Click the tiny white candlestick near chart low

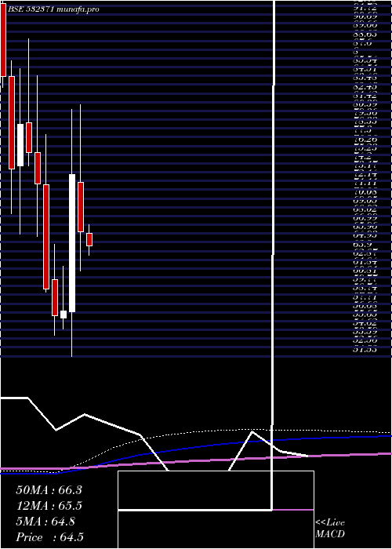(64, 314)
